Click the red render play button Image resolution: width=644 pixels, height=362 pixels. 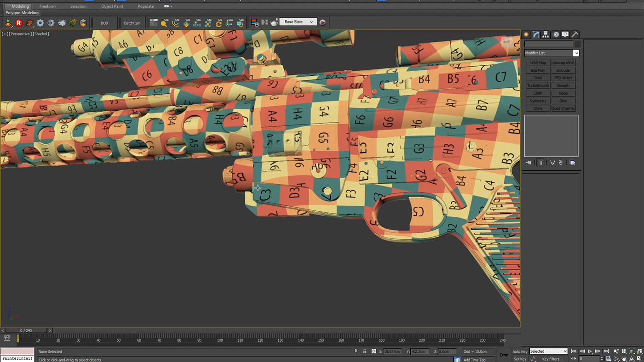[x=322, y=22]
